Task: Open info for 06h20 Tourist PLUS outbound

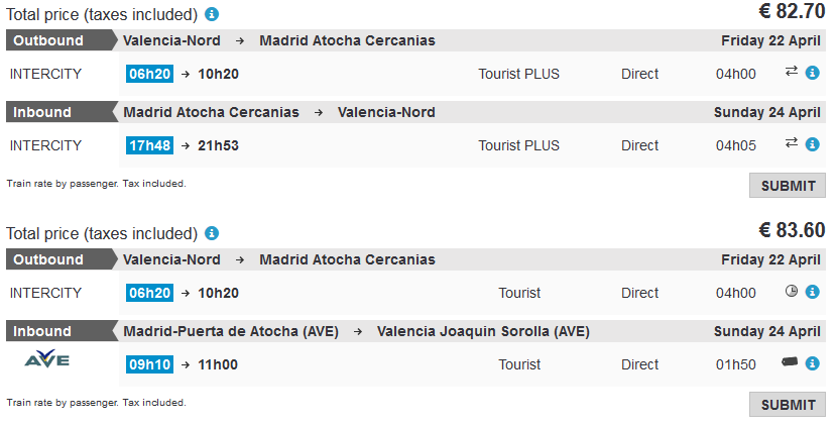Action: click(812, 73)
